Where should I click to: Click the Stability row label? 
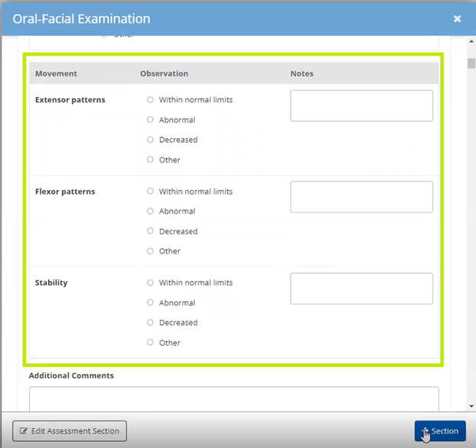click(x=51, y=283)
